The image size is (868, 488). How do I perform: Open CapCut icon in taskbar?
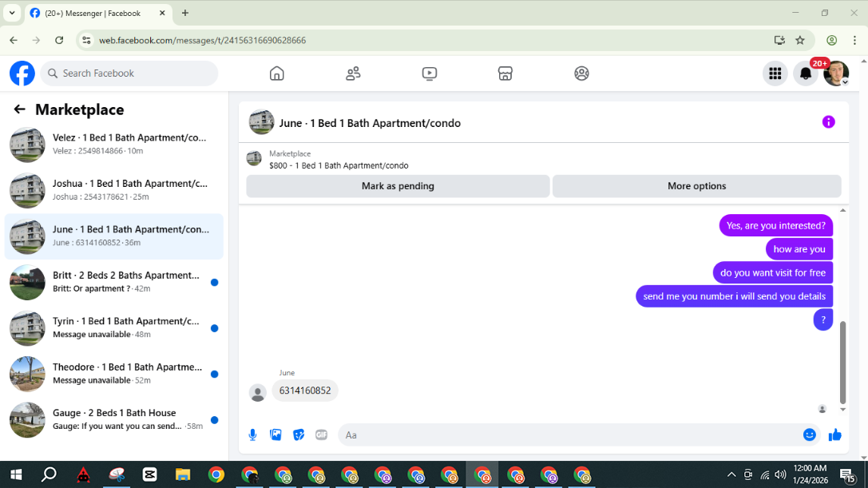pos(149,474)
